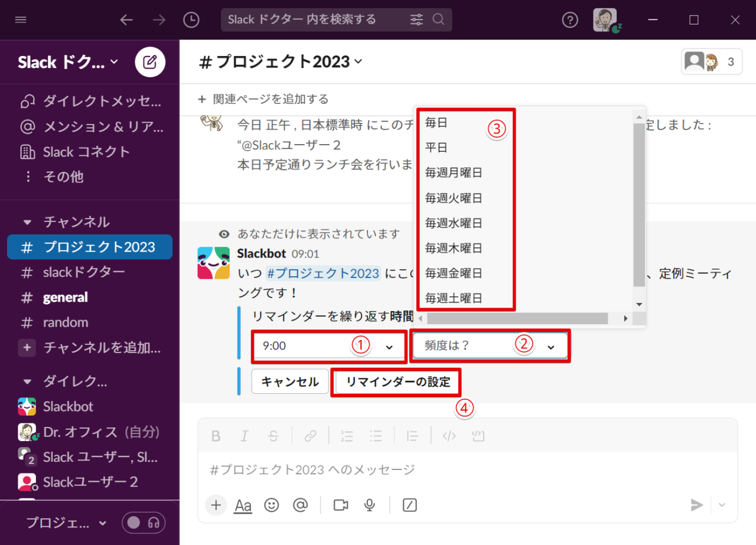The width and height of the screenshot is (756, 545).
Task: Click the リマインダーの設定 button
Action: pyautogui.click(x=398, y=382)
